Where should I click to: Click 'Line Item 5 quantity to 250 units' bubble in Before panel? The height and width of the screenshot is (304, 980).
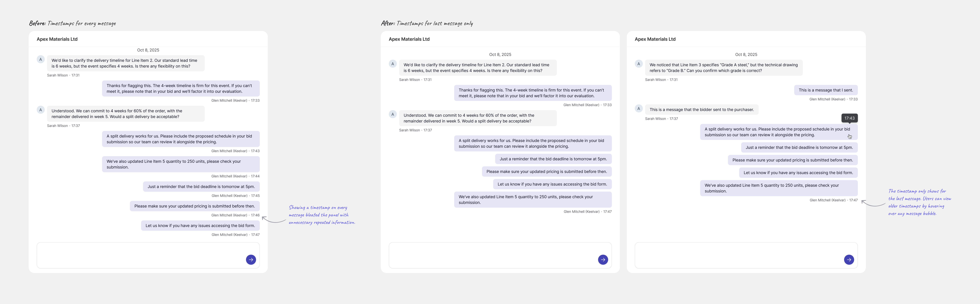pyautogui.click(x=181, y=164)
